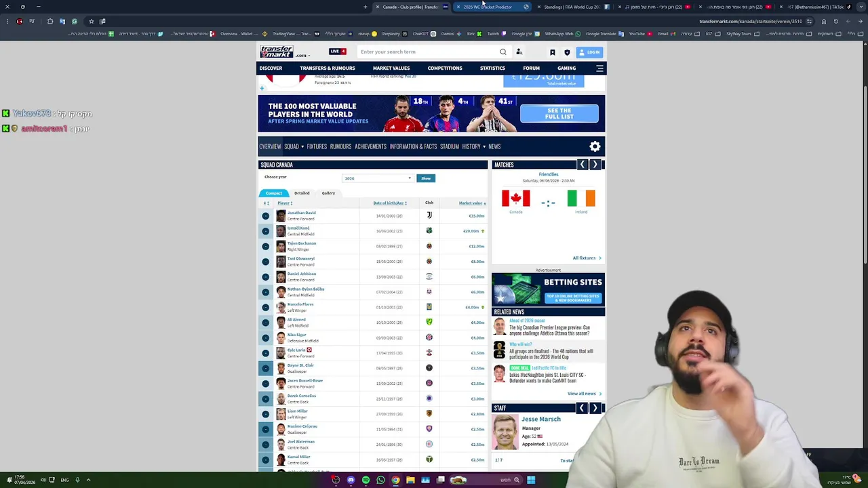Open the Betting Sites advertisement
868x488 pixels.
(x=548, y=289)
